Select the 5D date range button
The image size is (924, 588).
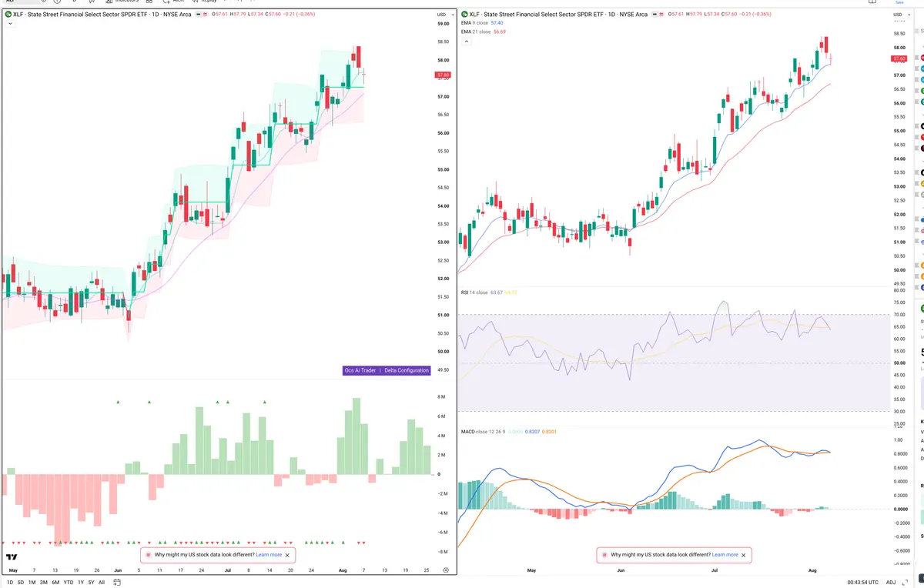pyautogui.click(x=20, y=583)
